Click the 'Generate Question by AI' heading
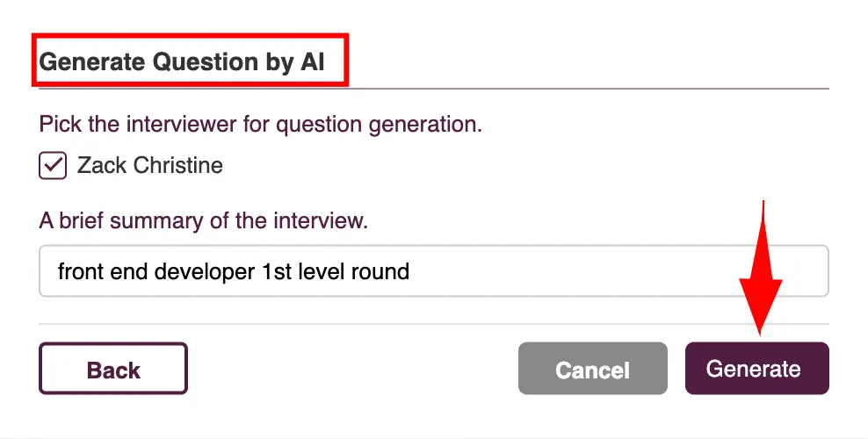 click(182, 61)
